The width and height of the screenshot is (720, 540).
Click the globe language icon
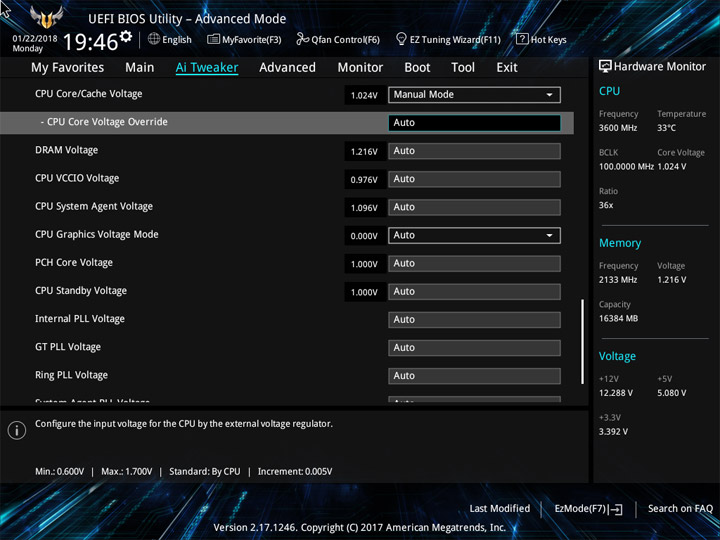154,39
